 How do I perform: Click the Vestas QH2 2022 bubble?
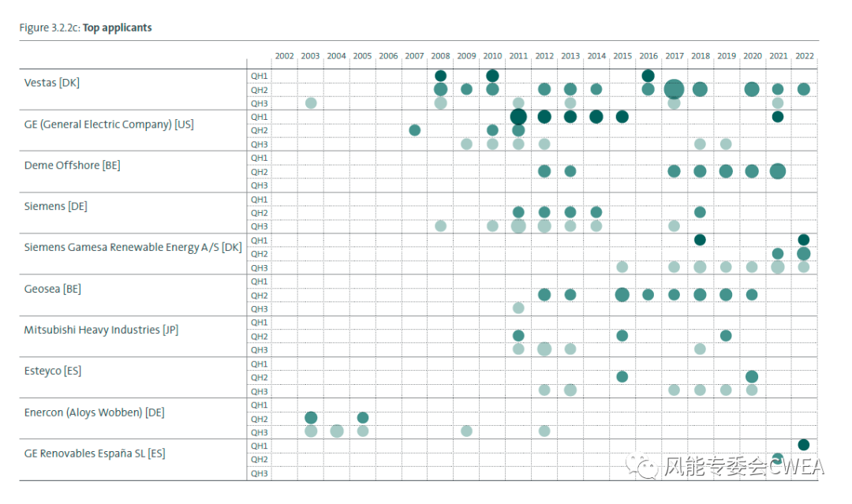(804, 89)
